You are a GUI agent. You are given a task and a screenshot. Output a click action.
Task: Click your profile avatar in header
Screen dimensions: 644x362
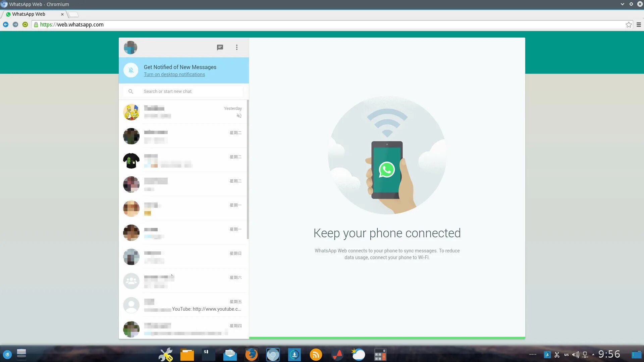(130, 47)
